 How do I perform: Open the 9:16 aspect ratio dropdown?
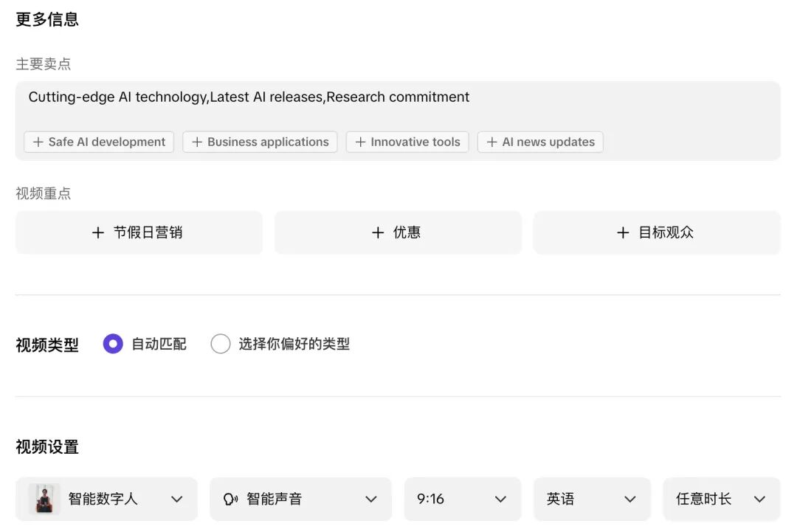coord(463,499)
